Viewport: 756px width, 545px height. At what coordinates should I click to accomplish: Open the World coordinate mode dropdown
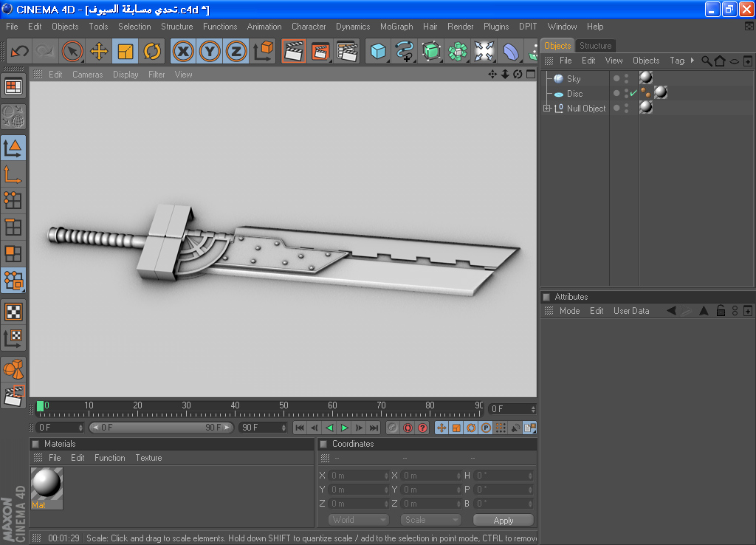coord(359,520)
